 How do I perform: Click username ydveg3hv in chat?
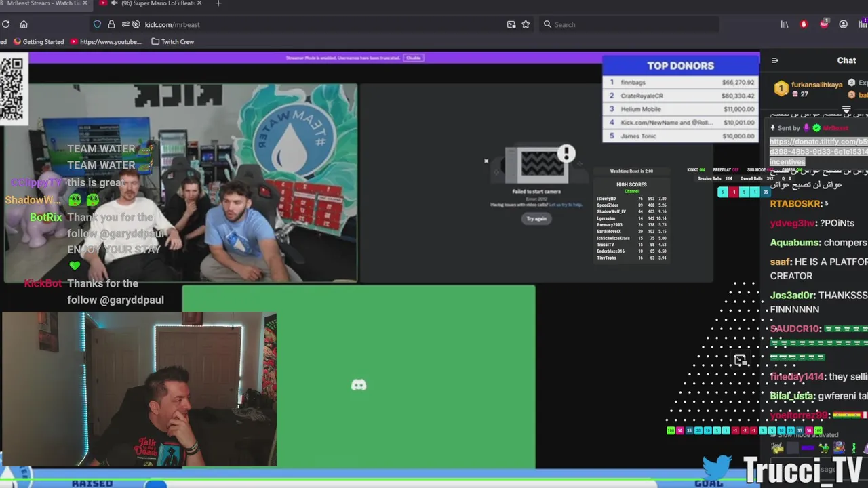click(x=793, y=223)
